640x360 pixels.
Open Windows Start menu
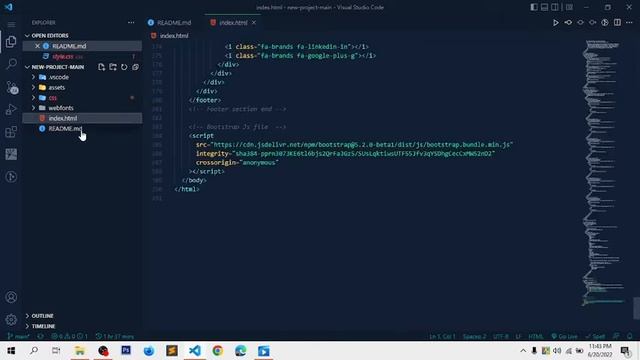click(11, 351)
